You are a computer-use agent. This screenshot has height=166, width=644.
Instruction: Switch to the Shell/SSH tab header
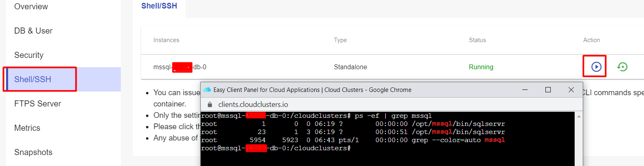(x=159, y=6)
